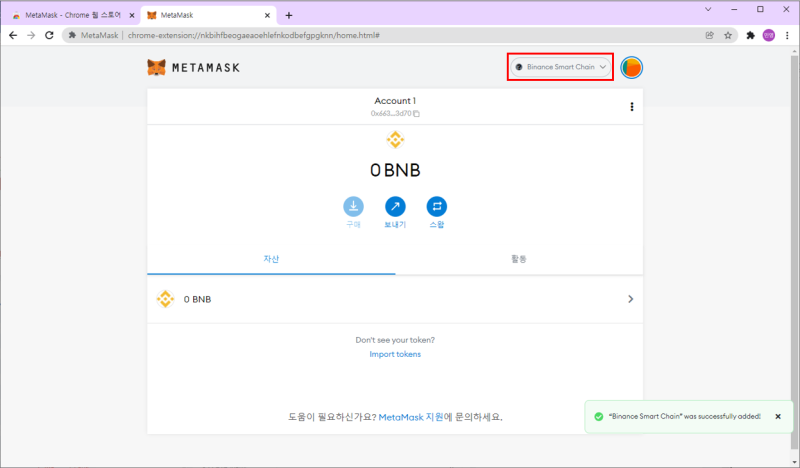Click the Import tokens link
Screen dimensions: 800x468
(x=395, y=354)
